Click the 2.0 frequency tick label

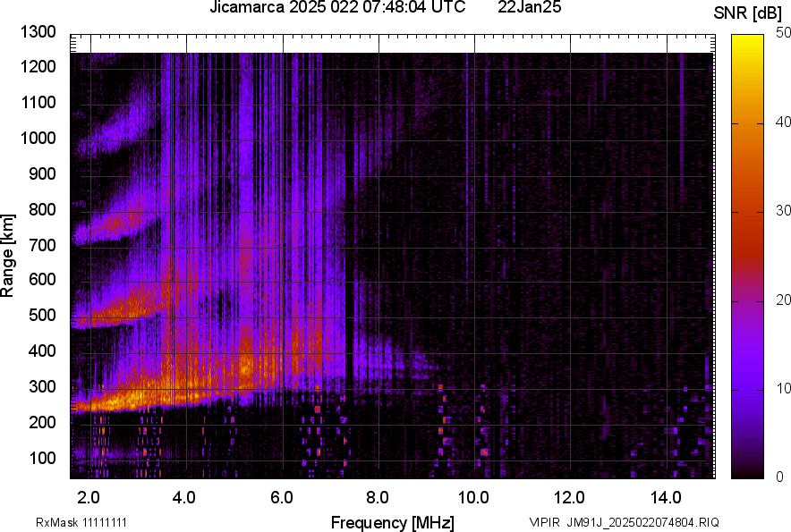pos(89,497)
